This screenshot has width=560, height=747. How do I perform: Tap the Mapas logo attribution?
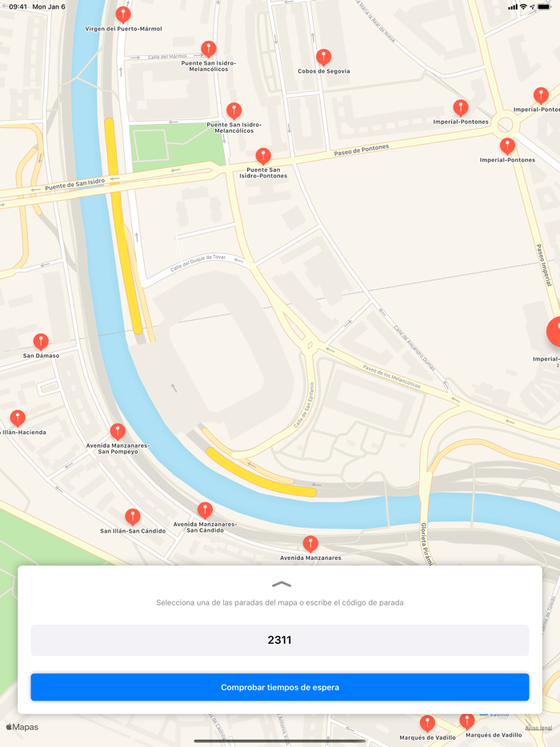(22, 727)
